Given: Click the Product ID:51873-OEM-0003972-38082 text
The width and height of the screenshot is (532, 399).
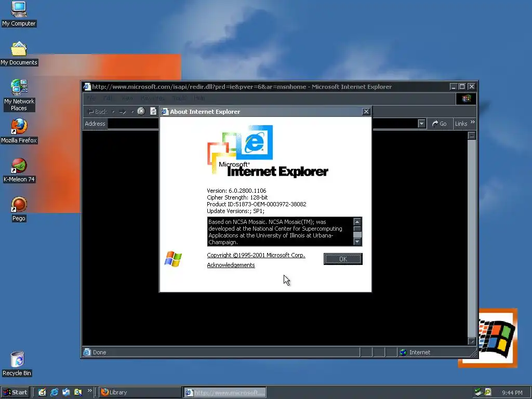Looking at the screenshot, I should click(257, 204).
